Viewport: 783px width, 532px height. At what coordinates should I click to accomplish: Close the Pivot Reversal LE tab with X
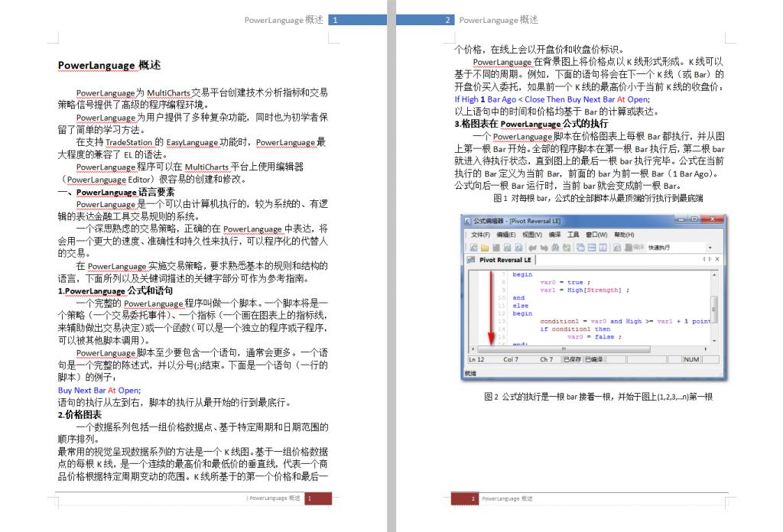tap(717, 259)
